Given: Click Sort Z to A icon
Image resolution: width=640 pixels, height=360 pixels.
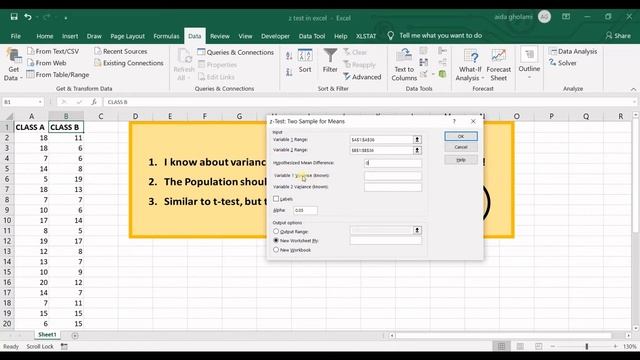Looking at the screenshot, I should (289, 72).
